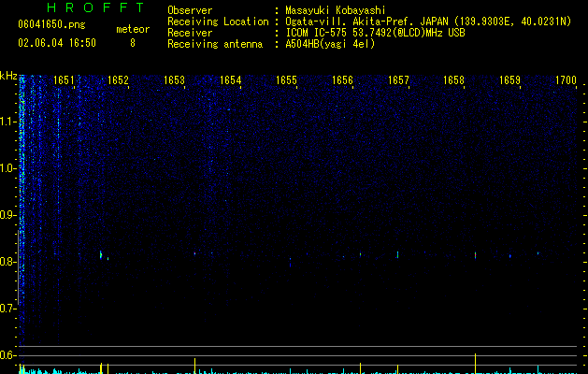
Task: Click time marker 1655
Action: (286, 80)
